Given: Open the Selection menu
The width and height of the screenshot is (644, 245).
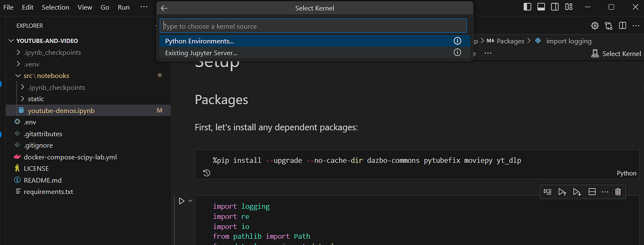Looking at the screenshot, I should [x=55, y=7].
